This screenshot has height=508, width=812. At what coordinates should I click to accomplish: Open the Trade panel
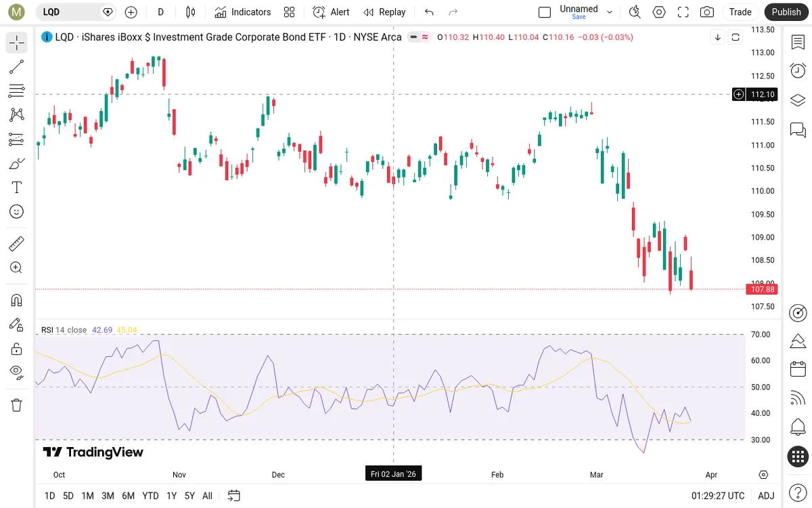(740, 12)
